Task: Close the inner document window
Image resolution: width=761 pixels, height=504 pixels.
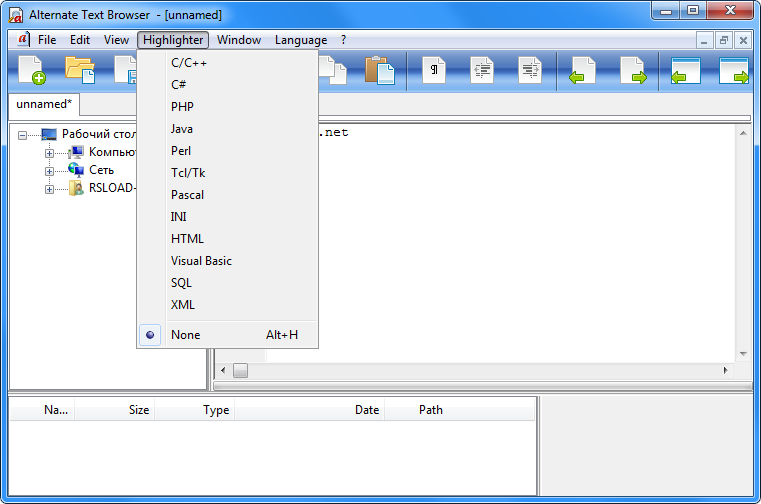Action: coord(743,40)
